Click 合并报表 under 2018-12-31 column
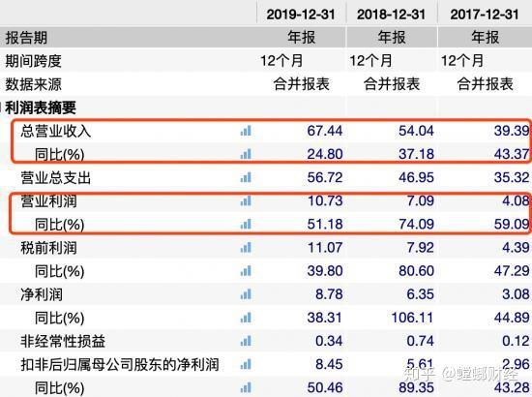Screen dimensions: 532x397 (392, 84)
